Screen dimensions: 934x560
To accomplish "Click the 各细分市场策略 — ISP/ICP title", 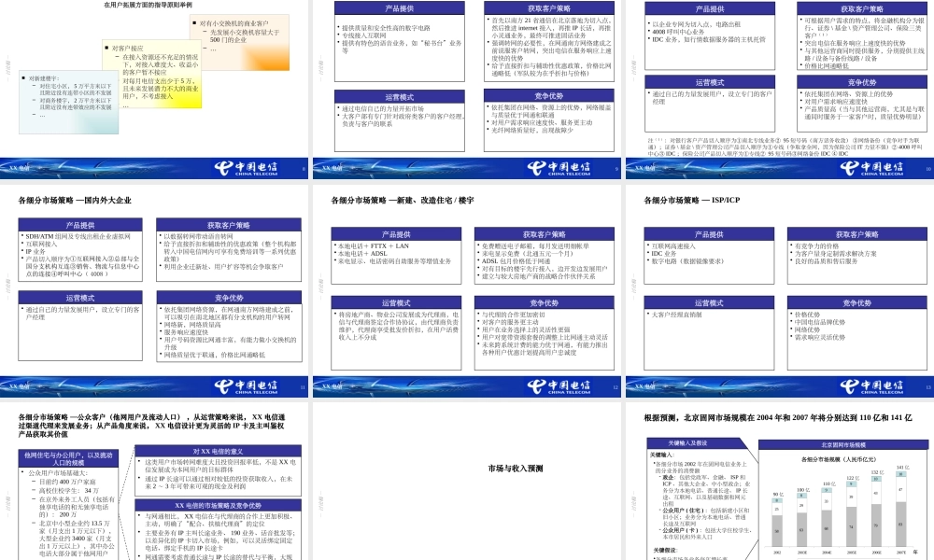I will 692,200.
